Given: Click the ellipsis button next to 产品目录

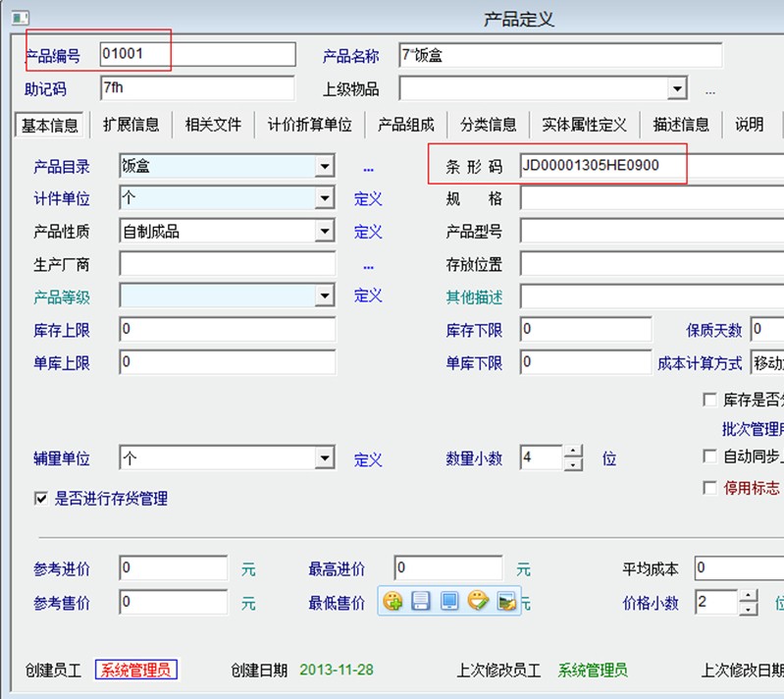Looking at the screenshot, I should click(368, 168).
